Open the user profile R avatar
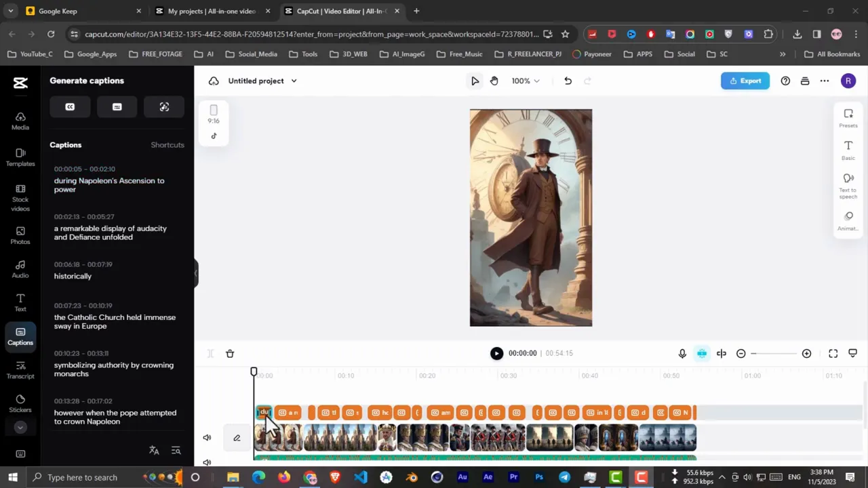The height and width of the screenshot is (488, 868). [848, 81]
